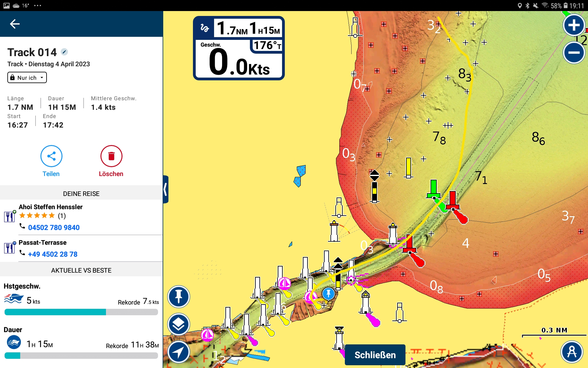Center map on current location
The width and height of the screenshot is (588, 368).
click(179, 352)
